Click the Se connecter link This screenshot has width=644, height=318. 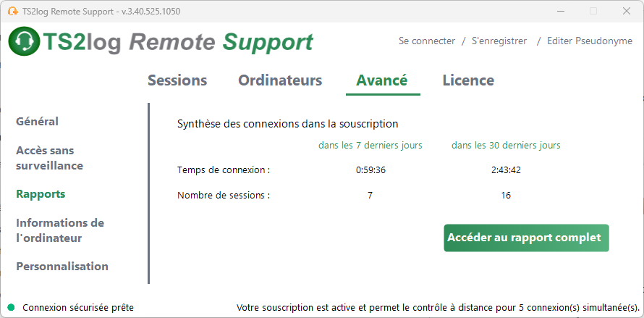tap(427, 41)
